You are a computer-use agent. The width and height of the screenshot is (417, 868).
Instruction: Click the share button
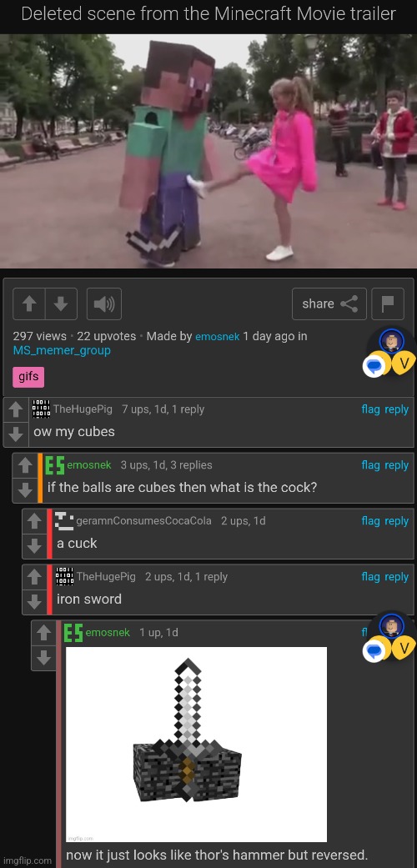(x=329, y=304)
